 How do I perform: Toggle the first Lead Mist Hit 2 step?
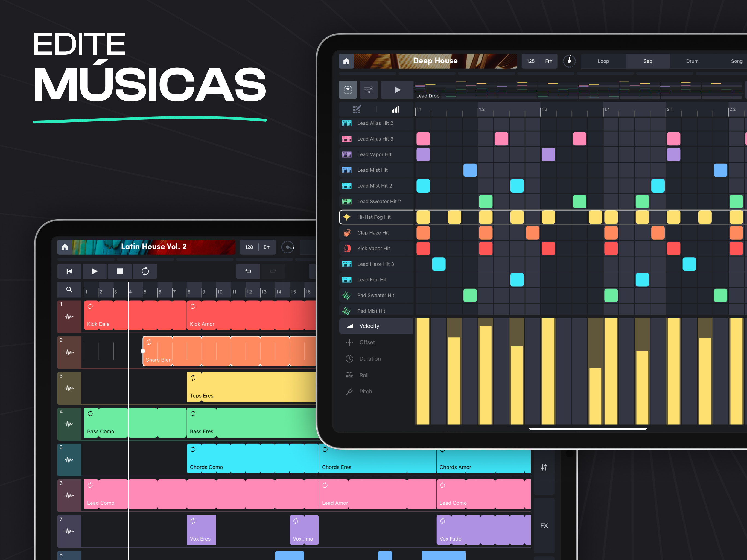[x=423, y=186]
